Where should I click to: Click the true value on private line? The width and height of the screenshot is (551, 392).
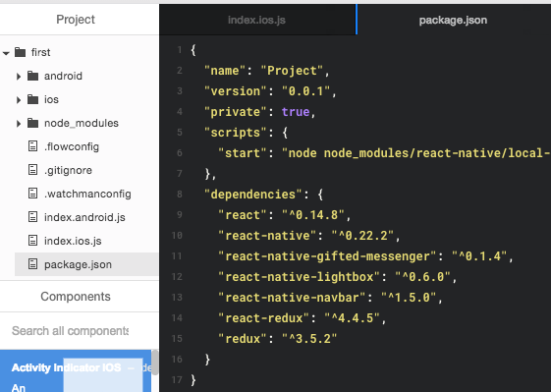[296, 112]
